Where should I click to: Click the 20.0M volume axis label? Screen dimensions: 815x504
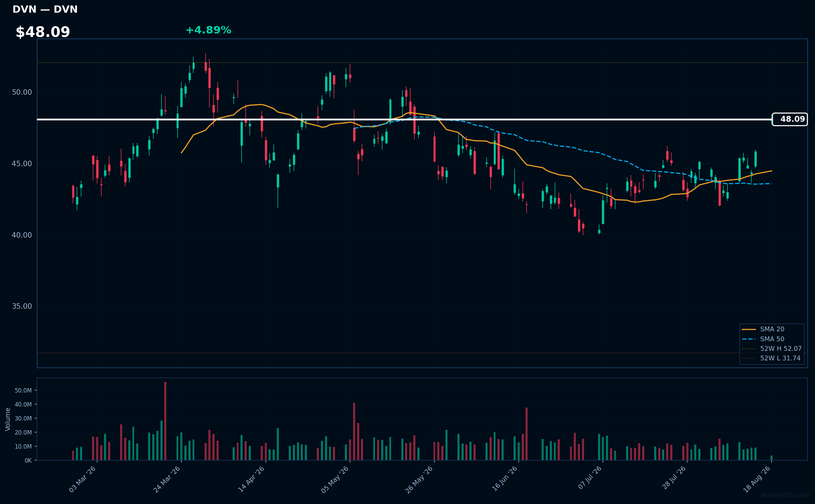[23, 433]
